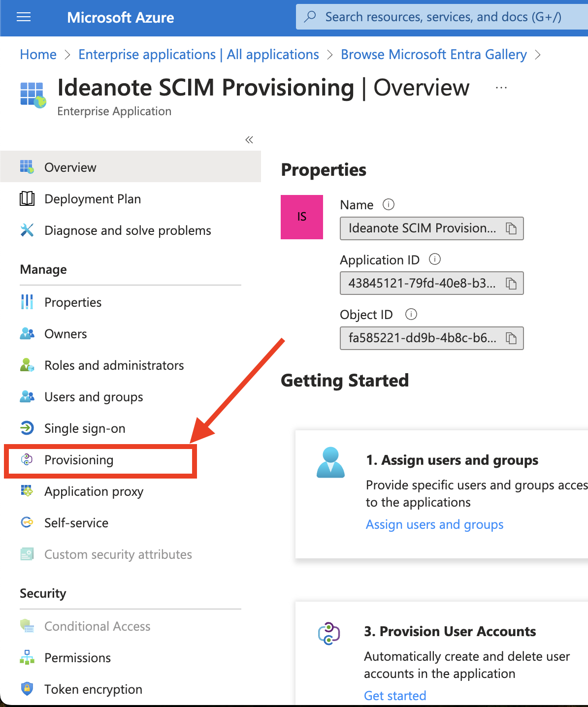Show info tooltip for Object ID
The image size is (588, 707).
pyautogui.click(x=411, y=314)
